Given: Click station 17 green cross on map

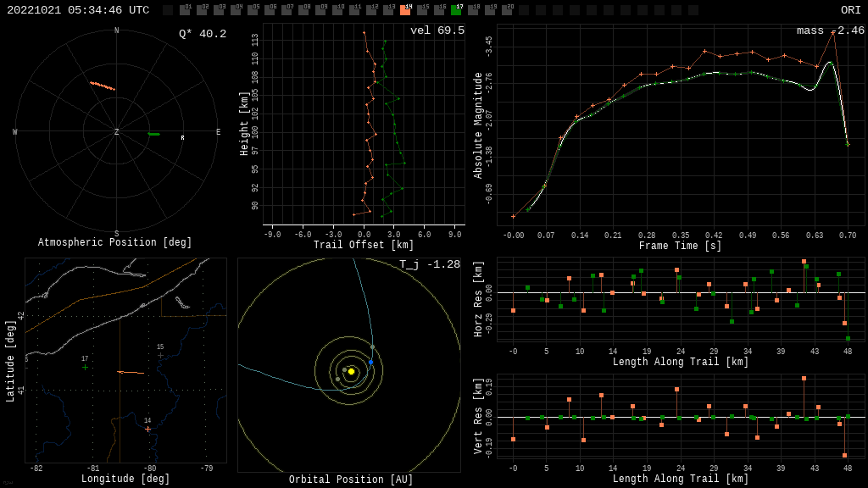Looking at the screenshot, I should [x=85, y=368].
